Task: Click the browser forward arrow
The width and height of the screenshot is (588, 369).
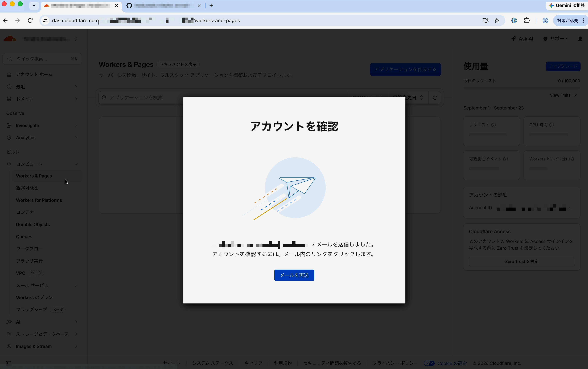Action: pyautogui.click(x=18, y=21)
